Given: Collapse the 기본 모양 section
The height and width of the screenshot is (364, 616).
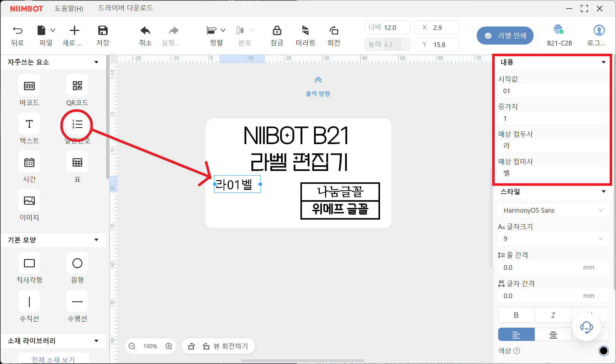Looking at the screenshot, I should tap(96, 240).
